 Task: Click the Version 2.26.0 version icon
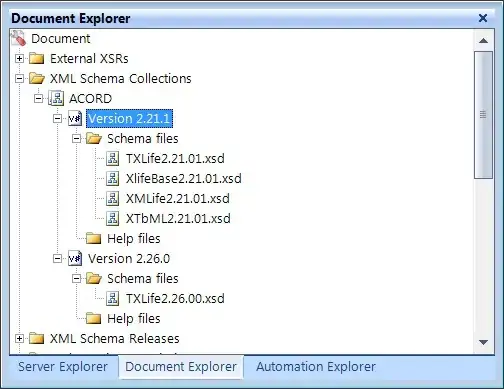pos(75,258)
